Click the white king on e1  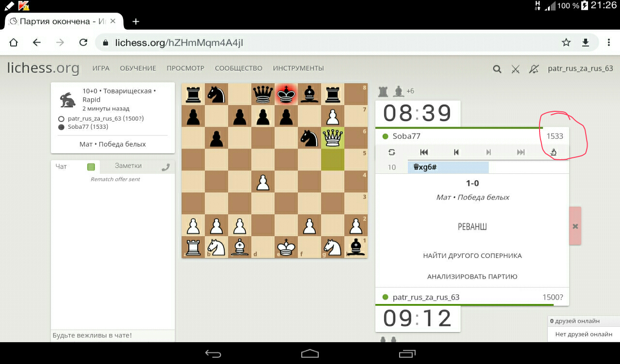click(286, 247)
